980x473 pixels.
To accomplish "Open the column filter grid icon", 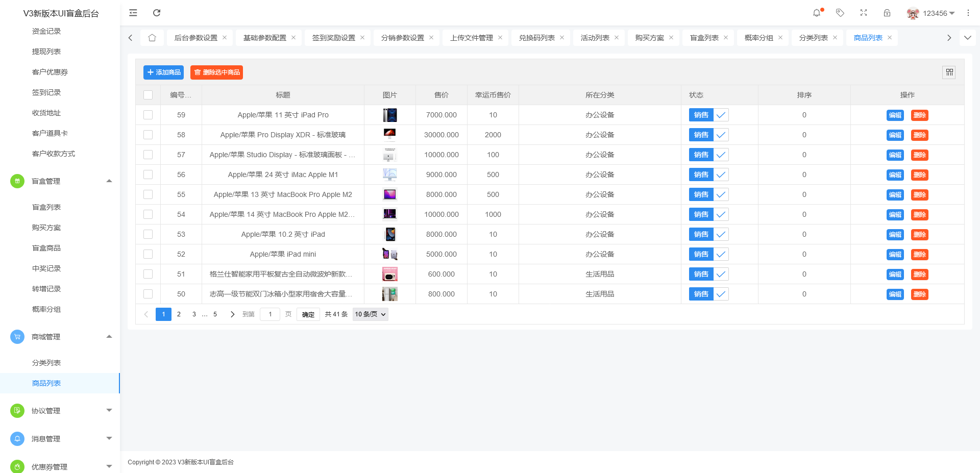I will 949,72.
